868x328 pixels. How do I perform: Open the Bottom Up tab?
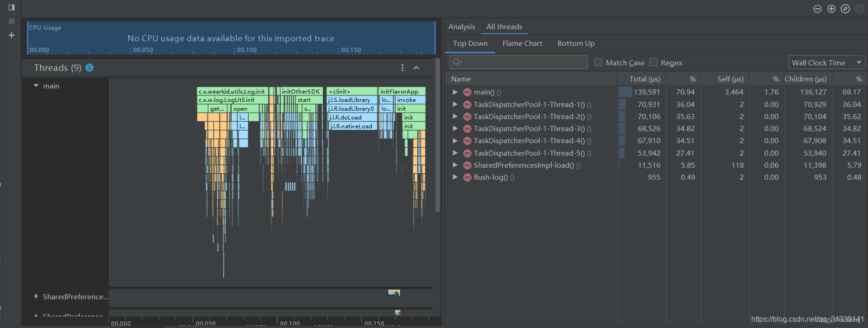[x=576, y=44]
